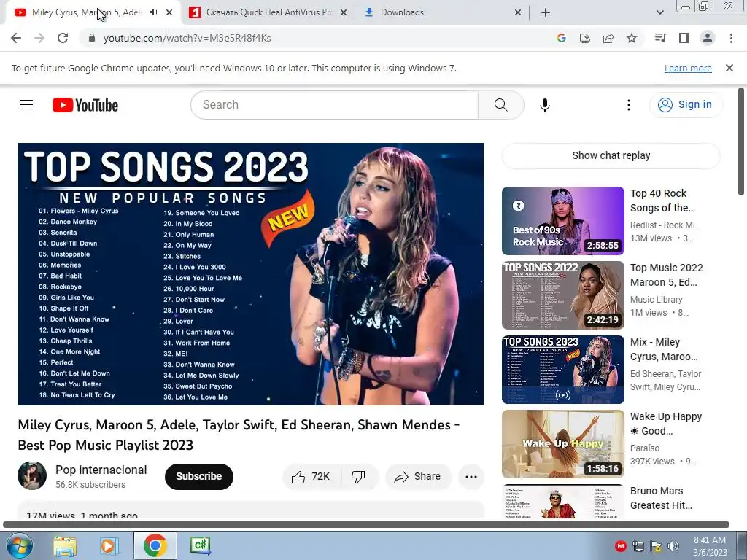
Task: Open more actions ellipsis under video
Action: pos(471,477)
